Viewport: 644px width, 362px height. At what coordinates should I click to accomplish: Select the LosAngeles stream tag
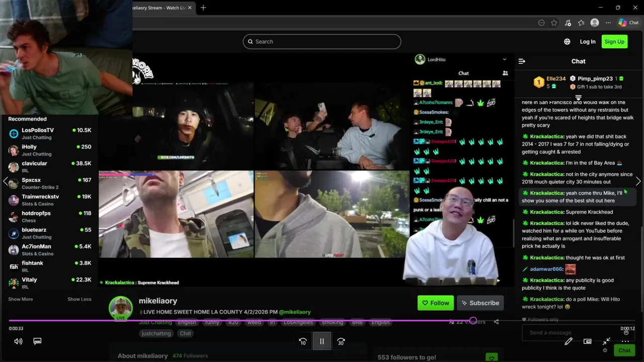(298, 322)
